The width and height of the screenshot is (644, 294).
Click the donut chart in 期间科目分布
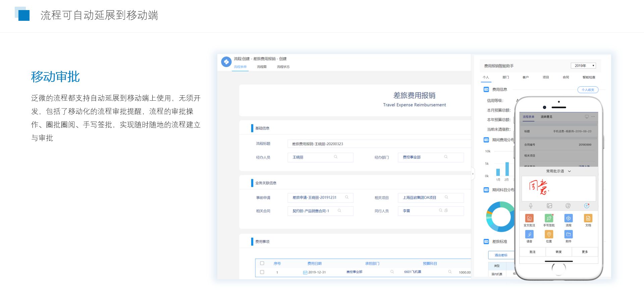(x=499, y=216)
